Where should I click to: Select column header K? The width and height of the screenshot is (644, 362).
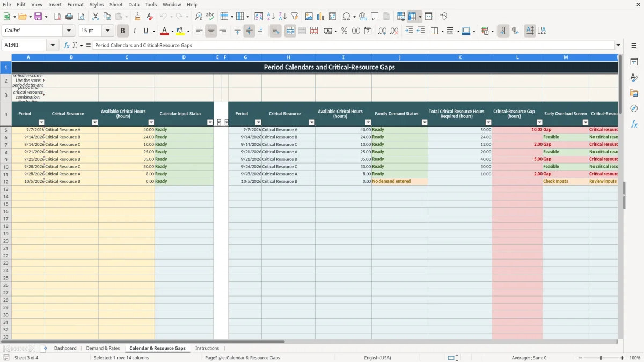[x=460, y=57]
